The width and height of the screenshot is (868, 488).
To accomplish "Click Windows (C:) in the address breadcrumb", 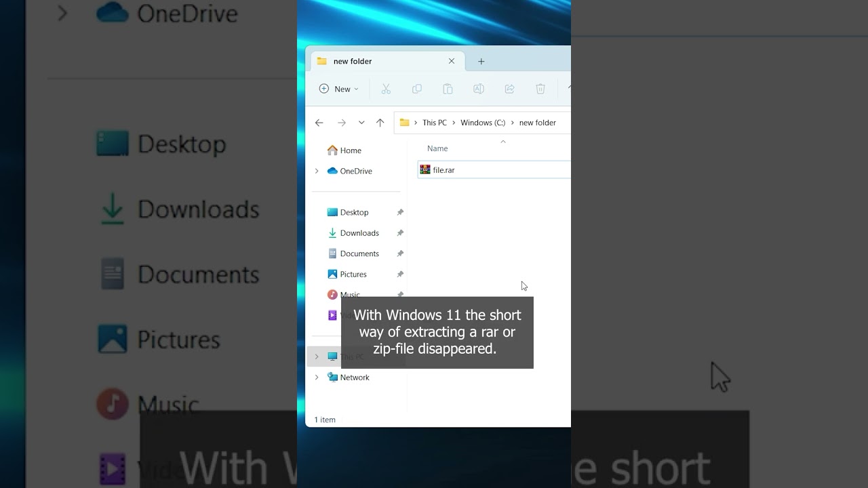I will pos(483,123).
